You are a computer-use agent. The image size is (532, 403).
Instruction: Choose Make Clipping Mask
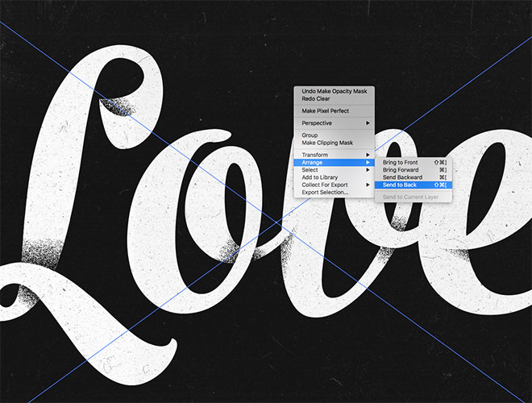pos(334,143)
